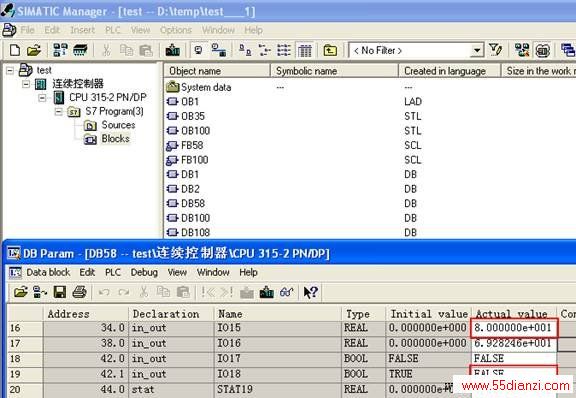The height and width of the screenshot is (398, 576).
Task: Select block OB100 in the list
Action: [188, 131]
